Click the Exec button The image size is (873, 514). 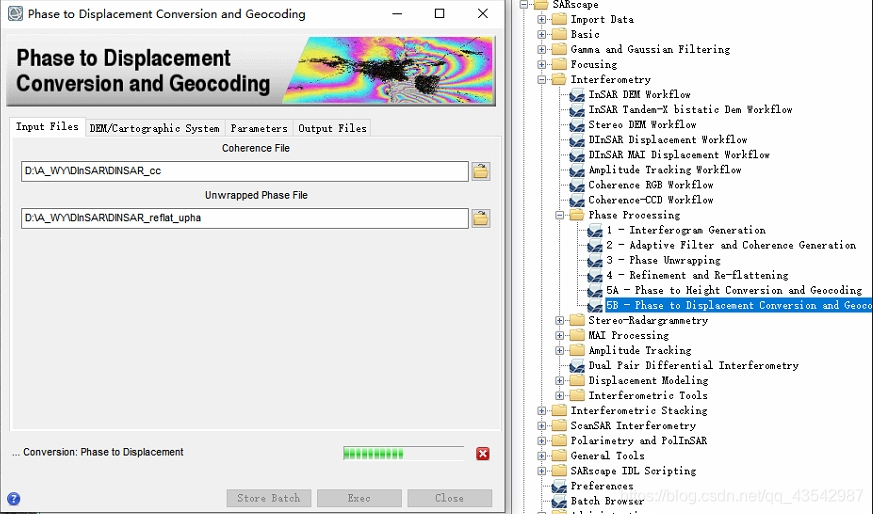tap(359, 498)
